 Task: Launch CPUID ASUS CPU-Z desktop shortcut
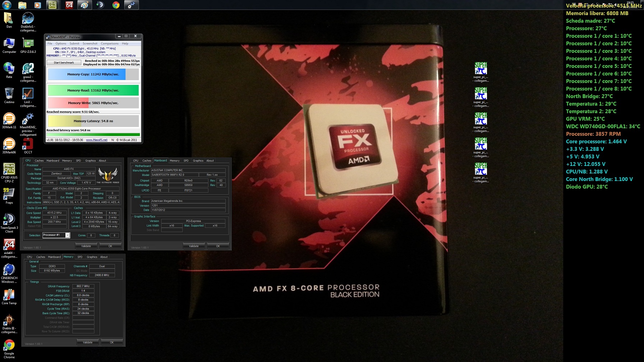(9, 173)
